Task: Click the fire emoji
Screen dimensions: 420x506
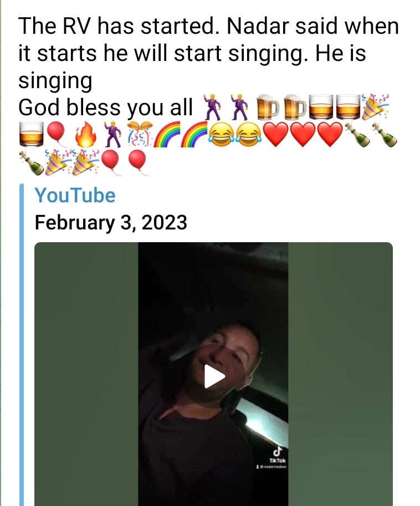Action: [85, 135]
